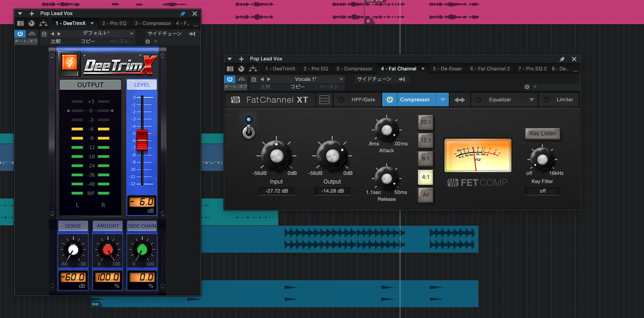This screenshot has width=644, height=318.
Task: Click the DeeTrimX orange lightning logo button
Action: coord(70,63)
